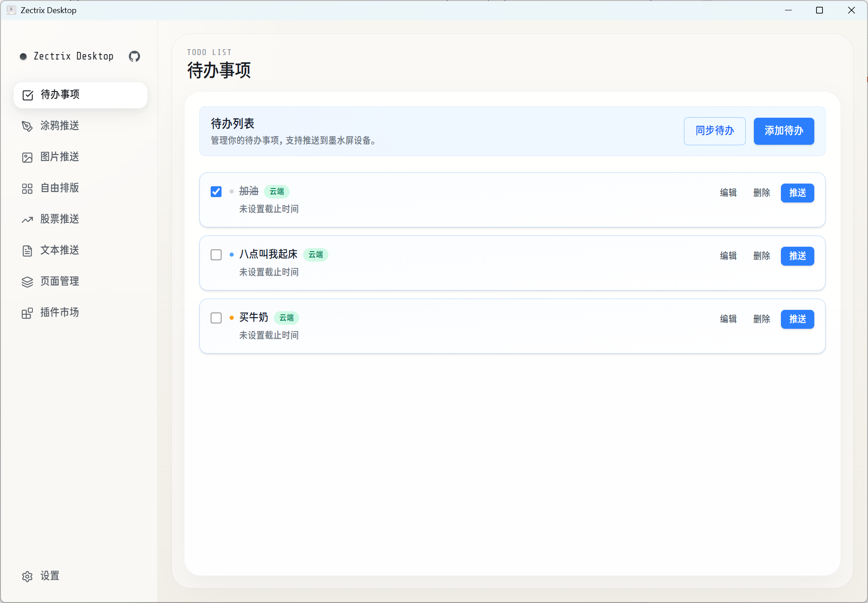Click the 插件市场 plugin icon
Image resolution: width=868 pixels, height=603 pixels.
(x=27, y=313)
